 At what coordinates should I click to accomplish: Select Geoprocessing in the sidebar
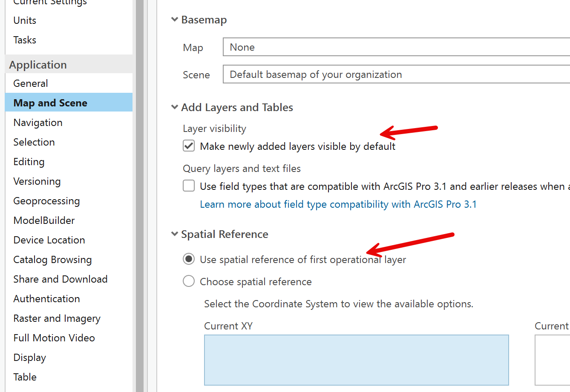click(x=46, y=201)
